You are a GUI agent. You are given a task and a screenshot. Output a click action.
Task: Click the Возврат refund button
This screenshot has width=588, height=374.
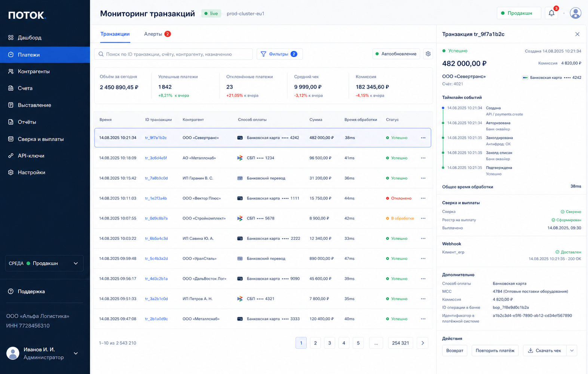click(x=455, y=350)
